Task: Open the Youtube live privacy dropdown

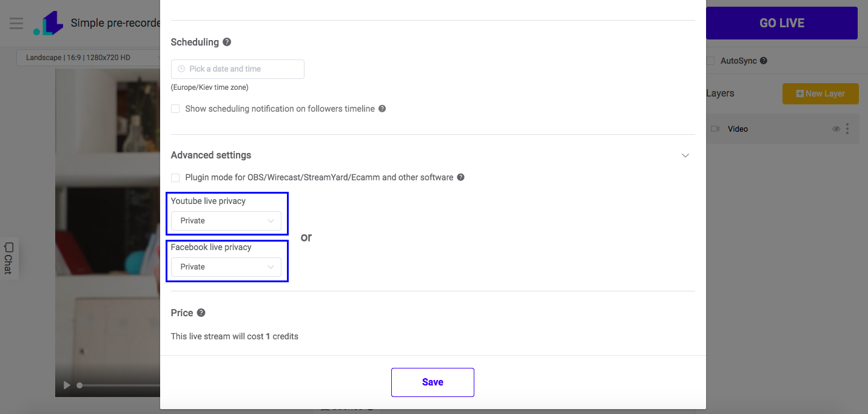Action: pos(226,220)
